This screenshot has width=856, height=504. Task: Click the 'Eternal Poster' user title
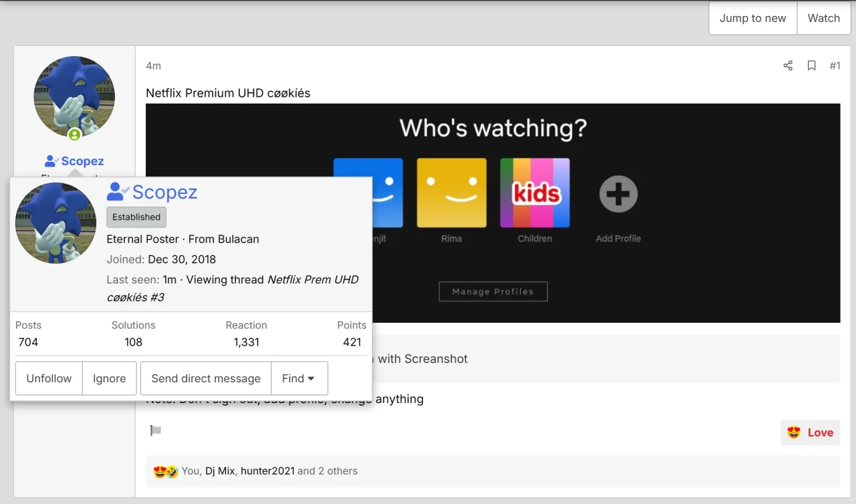tap(143, 239)
